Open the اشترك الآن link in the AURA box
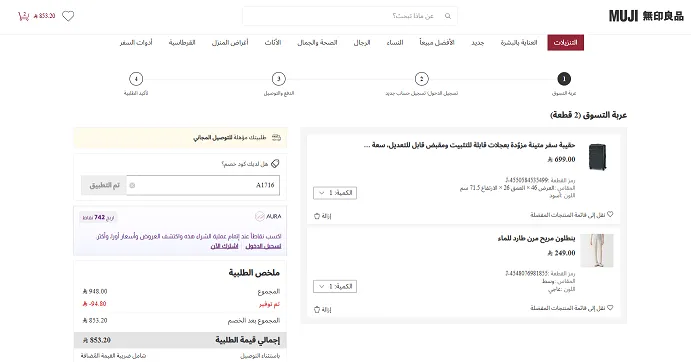The width and height of the screenshot is (691, 362). [224, 246]
